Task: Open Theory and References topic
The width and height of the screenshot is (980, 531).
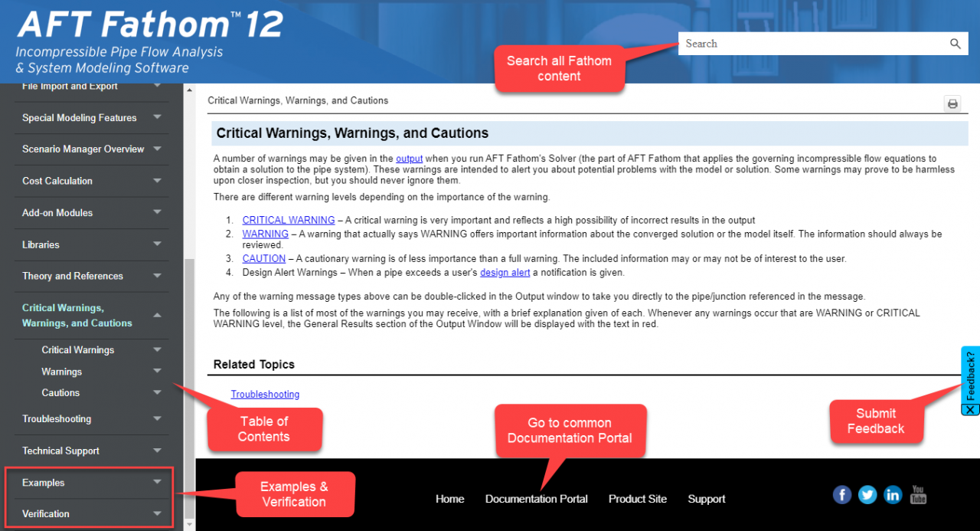Action: [x=73, y=276]
